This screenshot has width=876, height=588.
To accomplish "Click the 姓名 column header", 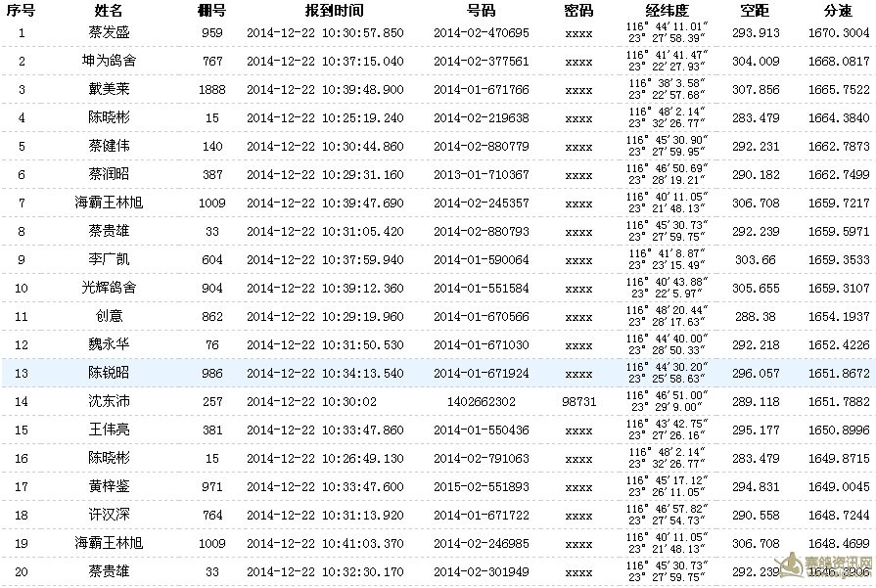I will [x=109, y=11].
